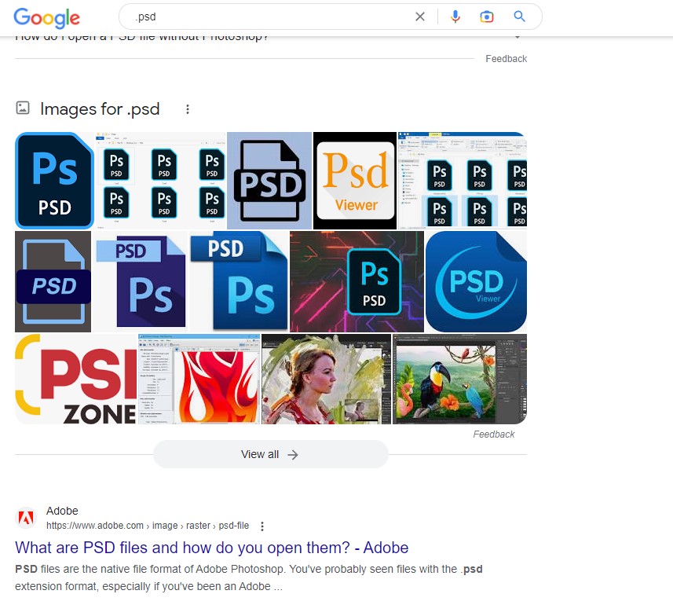Click Feedback under the questions section
673x616 pixels.
(x=506, y=59)
